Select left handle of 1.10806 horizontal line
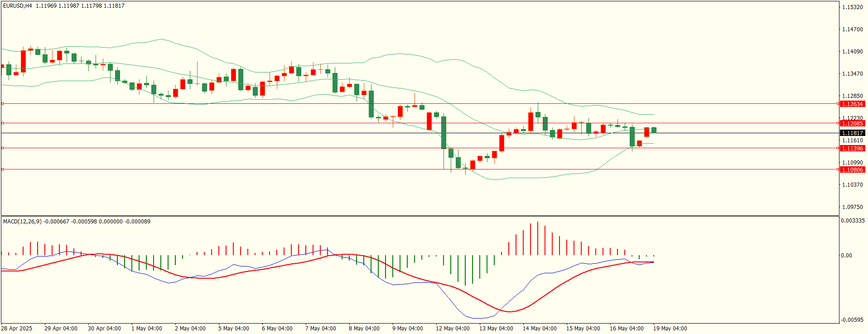The height and width of the screenshot is (334, 868). pyautogui.click(x=2, y=169)
